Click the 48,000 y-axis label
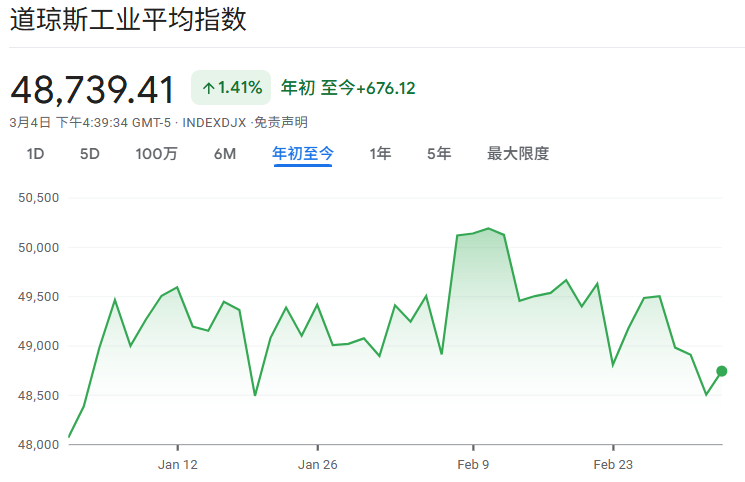 pos(38,445)
